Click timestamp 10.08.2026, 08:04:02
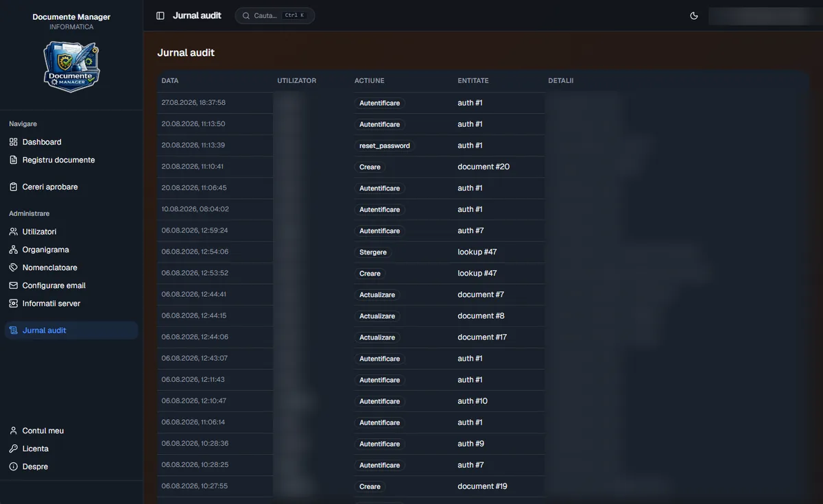The height and width of the screenshot is (504, 823). [x=195, y=209]
